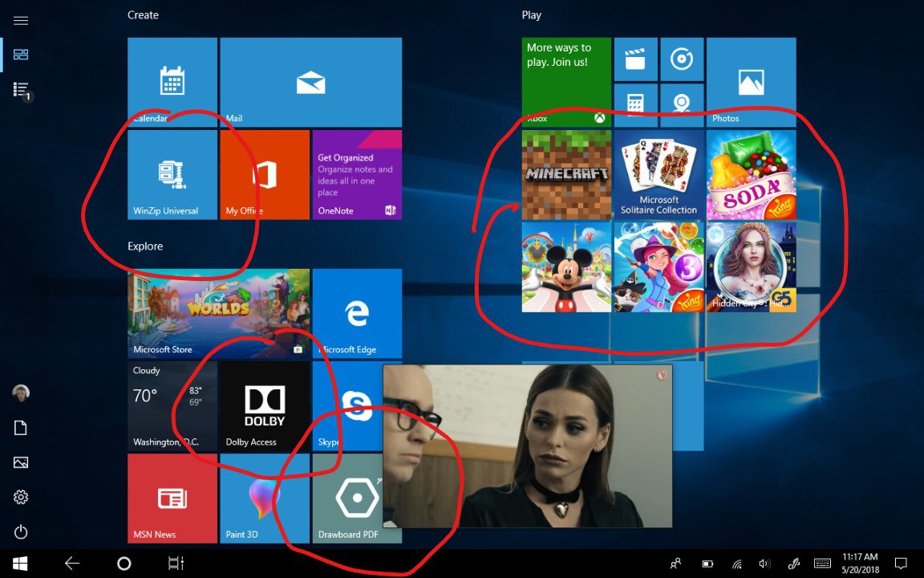Open Documents from Start sidebar
Screen dimensions: 924x578
tap(21, 428)
